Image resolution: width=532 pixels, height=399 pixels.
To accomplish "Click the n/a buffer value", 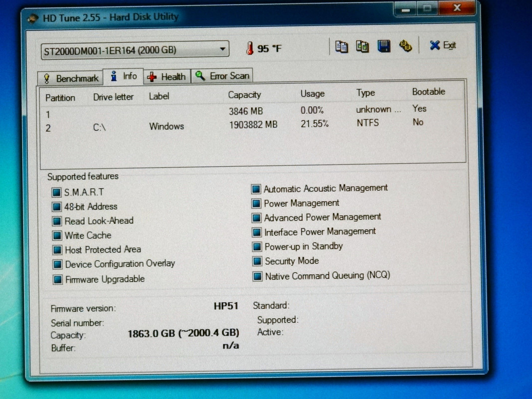I will (x=231, y=346).
